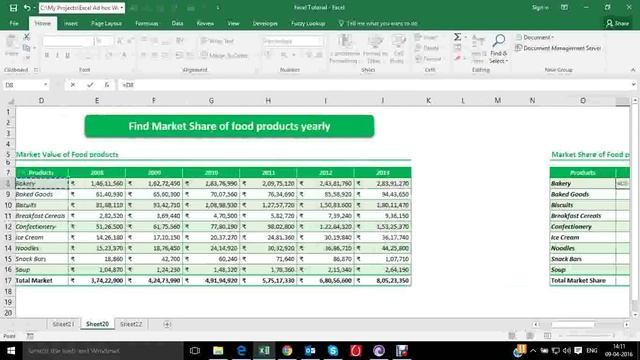Screen dimensions: 640x360
Task: Add a new sheet with plus icon
Action: (x=167, y=324)
